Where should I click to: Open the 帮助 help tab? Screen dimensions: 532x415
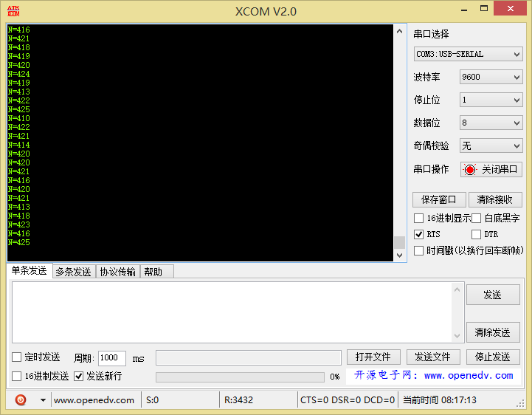(x=156, y=272)
